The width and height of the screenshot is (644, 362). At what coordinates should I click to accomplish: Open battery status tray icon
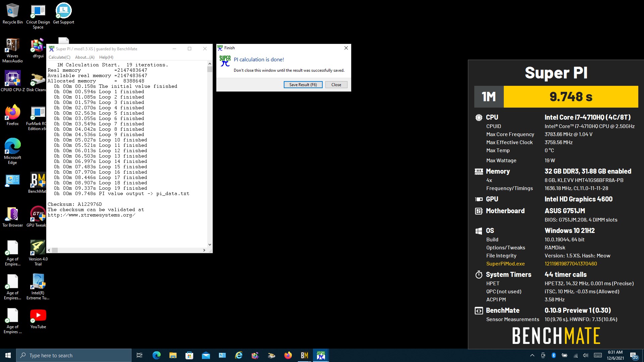click(565, 355)
